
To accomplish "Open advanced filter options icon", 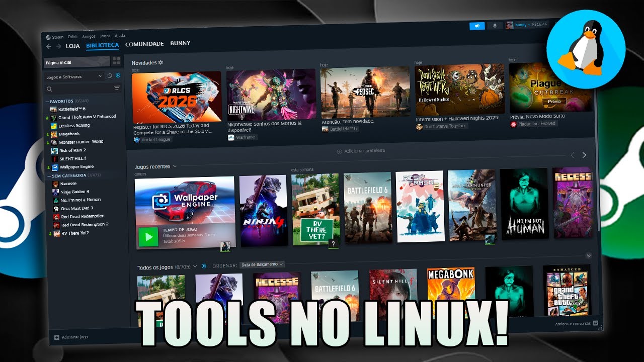I will point(117,88).
